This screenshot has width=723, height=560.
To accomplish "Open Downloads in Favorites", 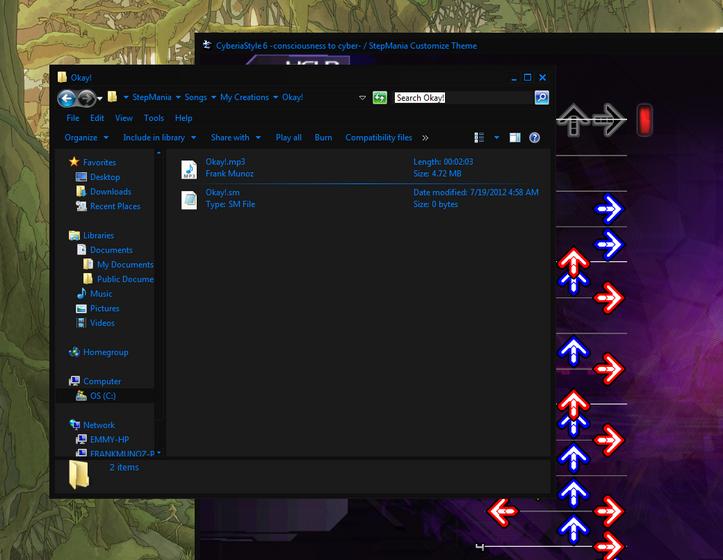I will tap(111, 191).
